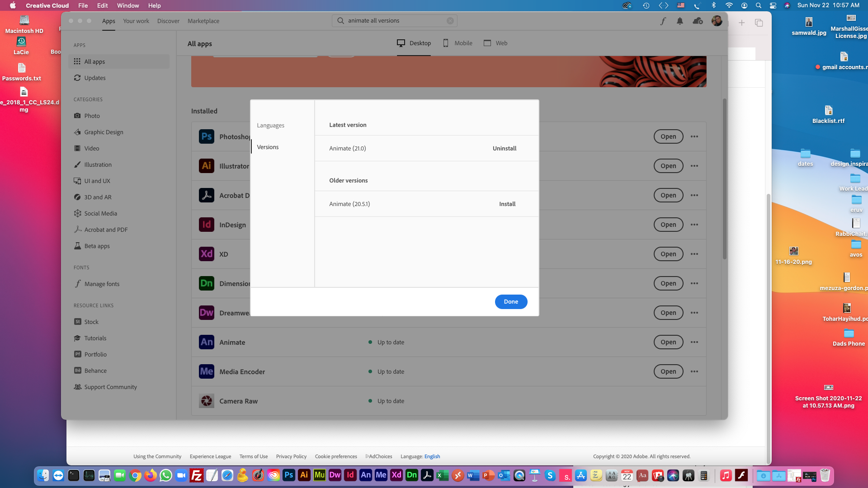Screen dimensions: 868x488
Task: Open the Language English selector
Action: (432, 456)
